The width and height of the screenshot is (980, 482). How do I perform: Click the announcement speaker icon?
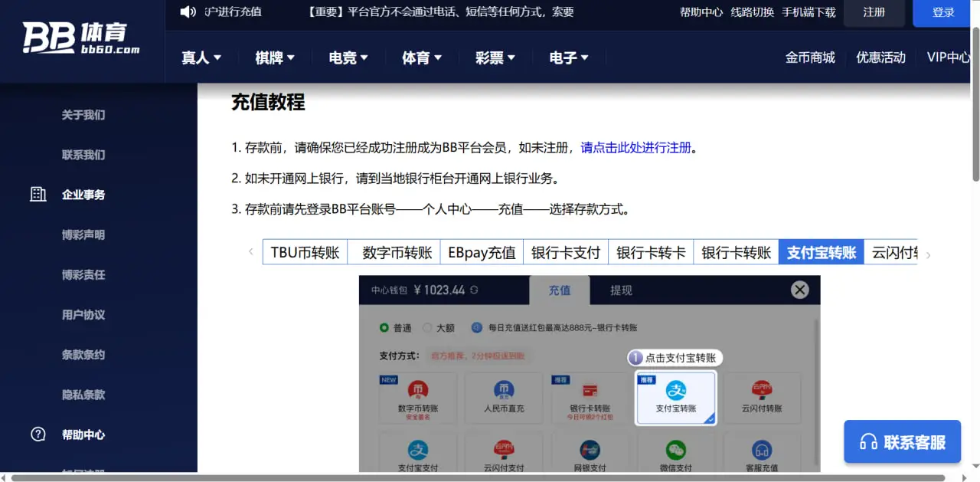click(188, 11)
